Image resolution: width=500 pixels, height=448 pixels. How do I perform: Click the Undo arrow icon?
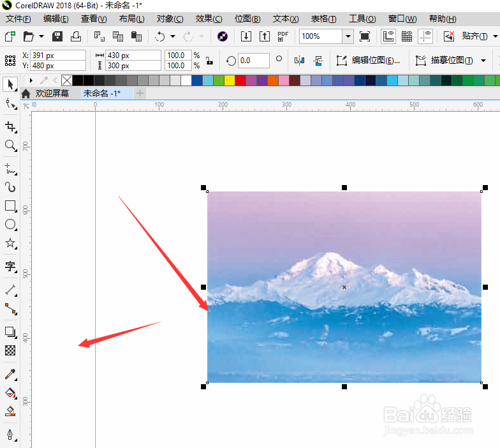[x=159, y=36]
